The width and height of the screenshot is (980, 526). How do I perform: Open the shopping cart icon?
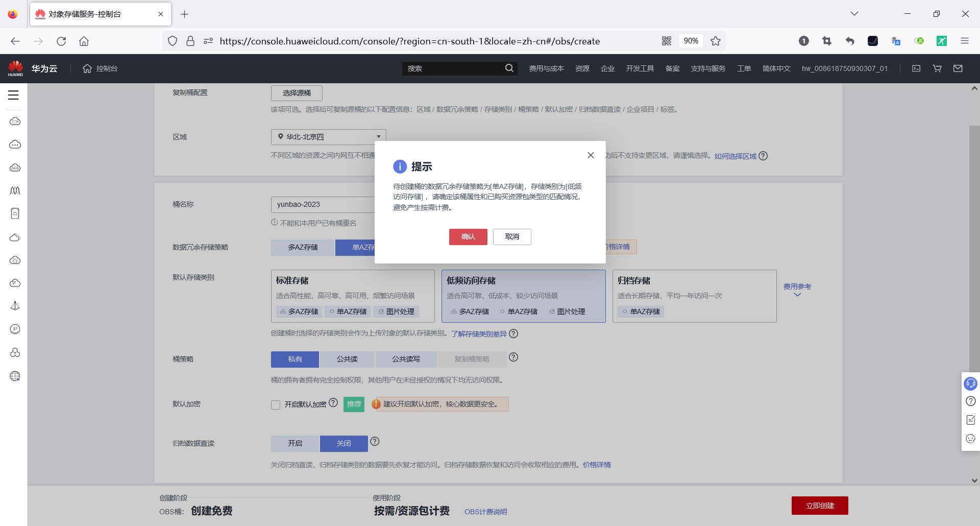coord(937,68)
